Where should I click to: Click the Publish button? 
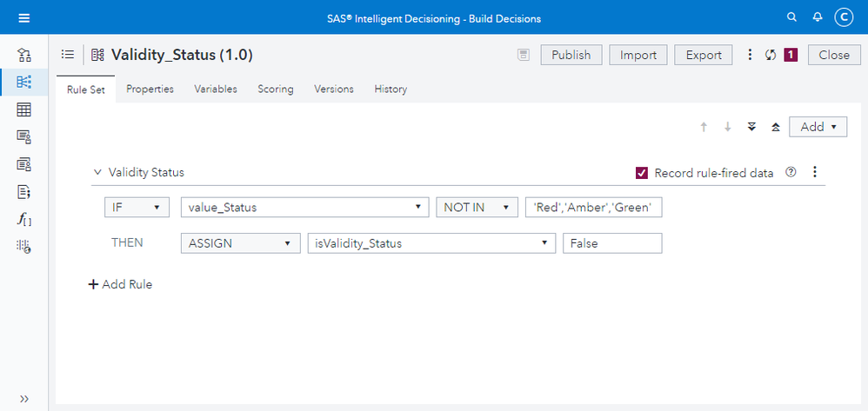(571, 55)
